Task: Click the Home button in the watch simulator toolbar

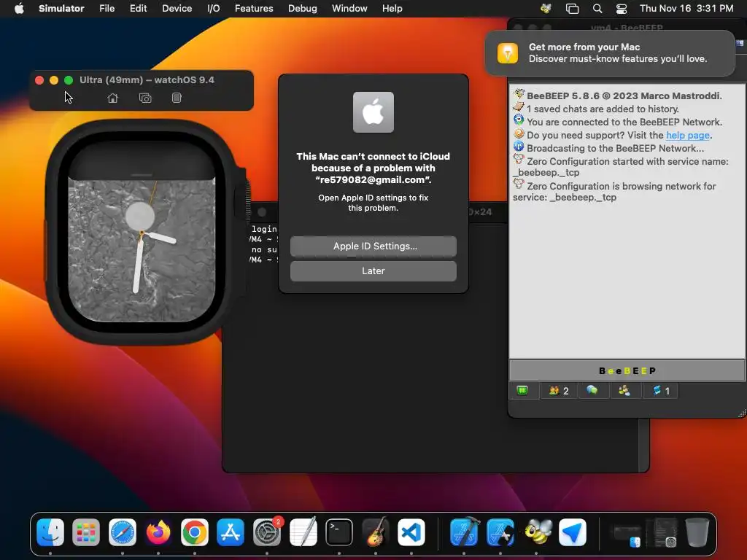Action: (x=112, y=98)
